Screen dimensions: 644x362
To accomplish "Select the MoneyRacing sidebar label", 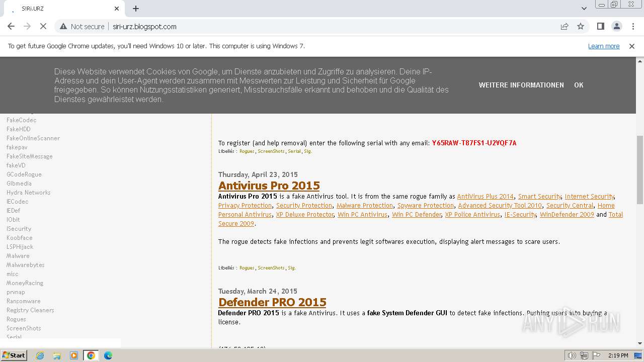I will click(25, 283).
